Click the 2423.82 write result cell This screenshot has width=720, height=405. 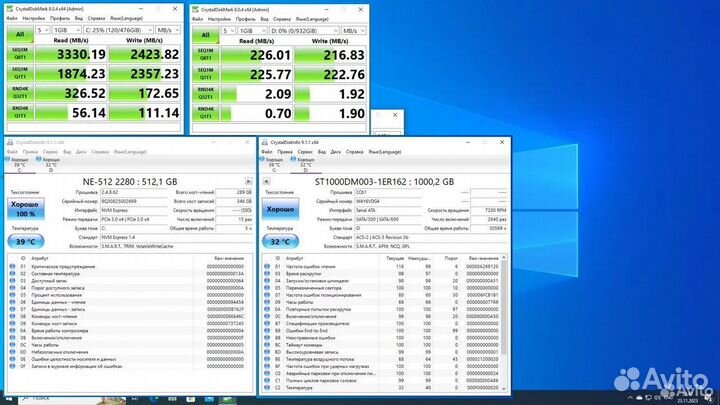point(145,54)
